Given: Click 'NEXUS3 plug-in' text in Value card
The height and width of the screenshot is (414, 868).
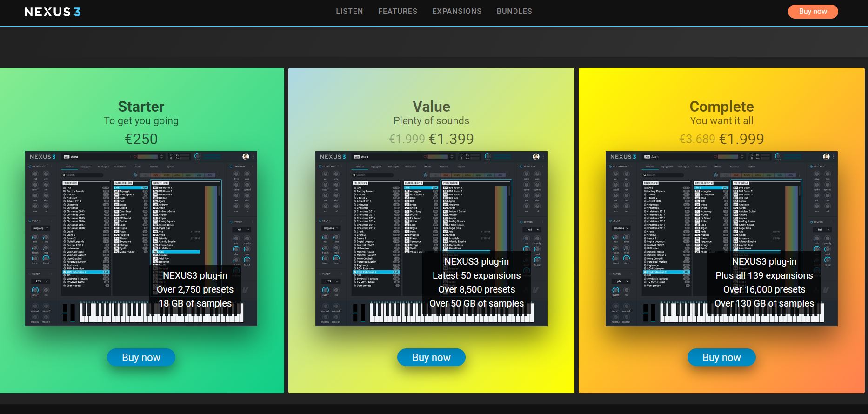Looking at the screenshot, I should [x=476, y=261].
